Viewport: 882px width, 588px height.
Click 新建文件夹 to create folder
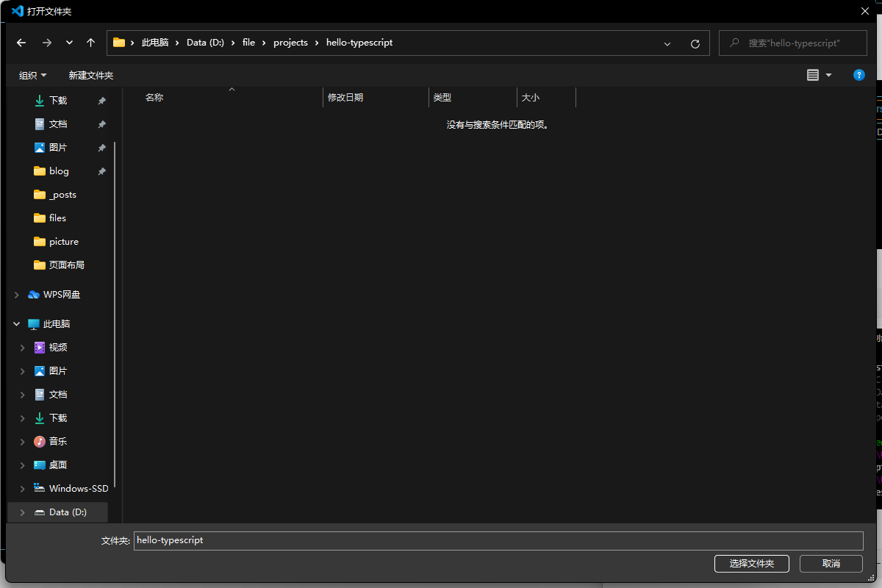pos(90,75)
